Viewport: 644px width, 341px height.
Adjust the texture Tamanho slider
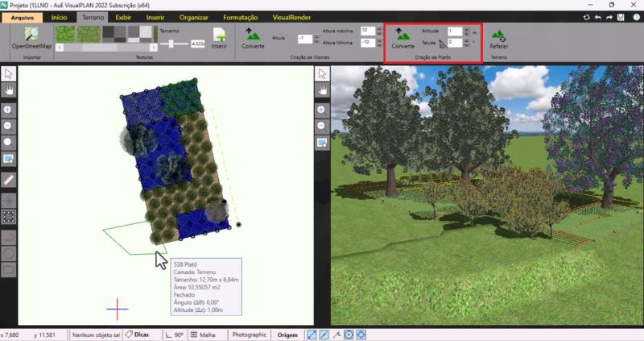tap(170, 44)
